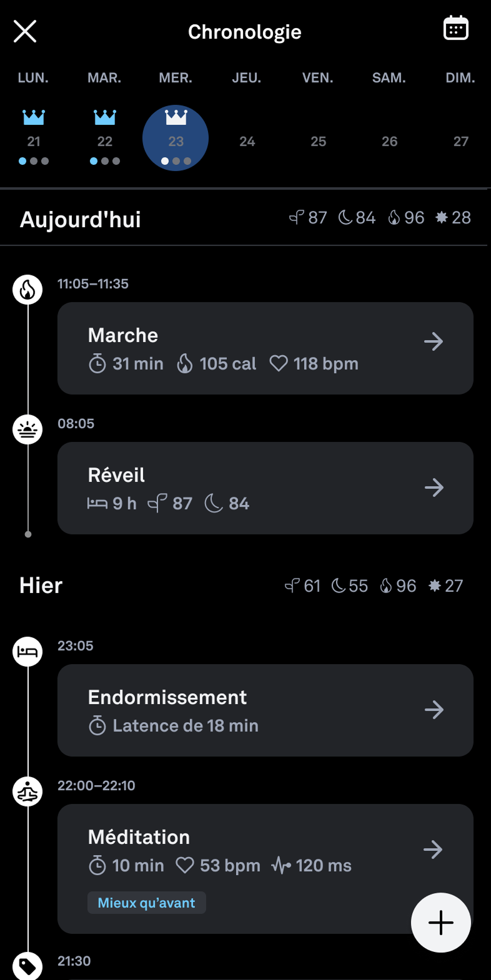Tap the Mieux qu'avant badge
This screenshot has width=491, height=980.
coord(147,903)
